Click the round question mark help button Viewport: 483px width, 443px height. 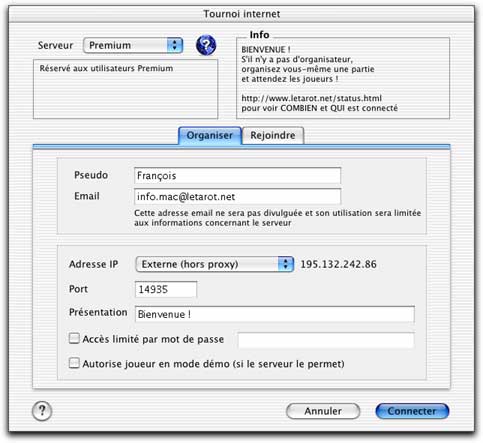tap(42, 410)
